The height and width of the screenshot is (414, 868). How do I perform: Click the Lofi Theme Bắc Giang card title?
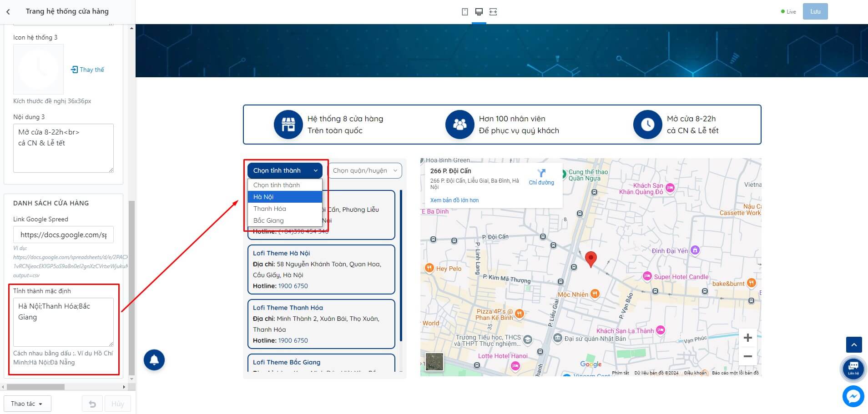click(x=287, y=362)
